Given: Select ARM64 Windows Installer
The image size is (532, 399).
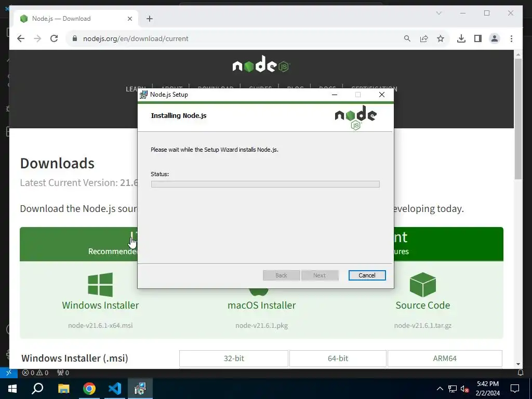Looking at the screenshot, I should point(445,358).
